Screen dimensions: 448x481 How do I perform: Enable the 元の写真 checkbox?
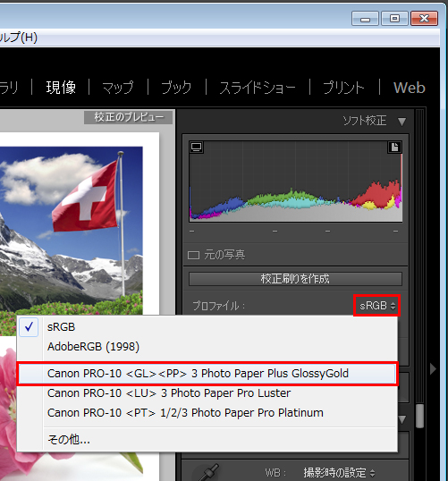point(193,255)
